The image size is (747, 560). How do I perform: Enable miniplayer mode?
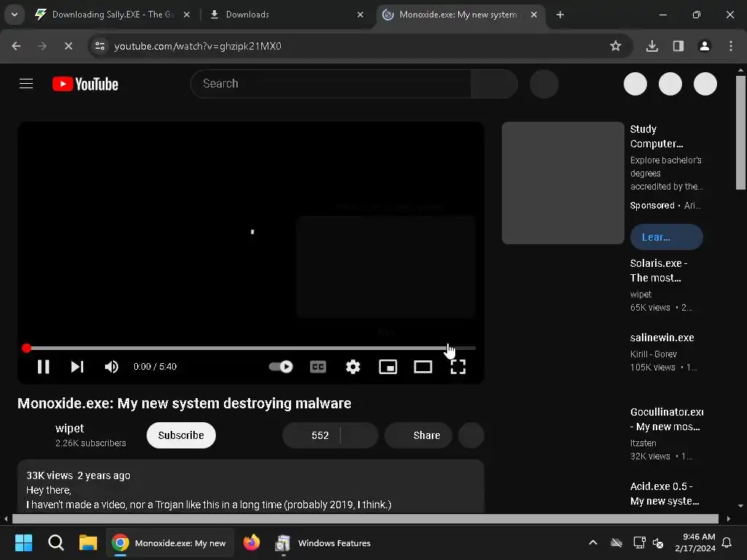pyautogui.click(x=388, y=367)
